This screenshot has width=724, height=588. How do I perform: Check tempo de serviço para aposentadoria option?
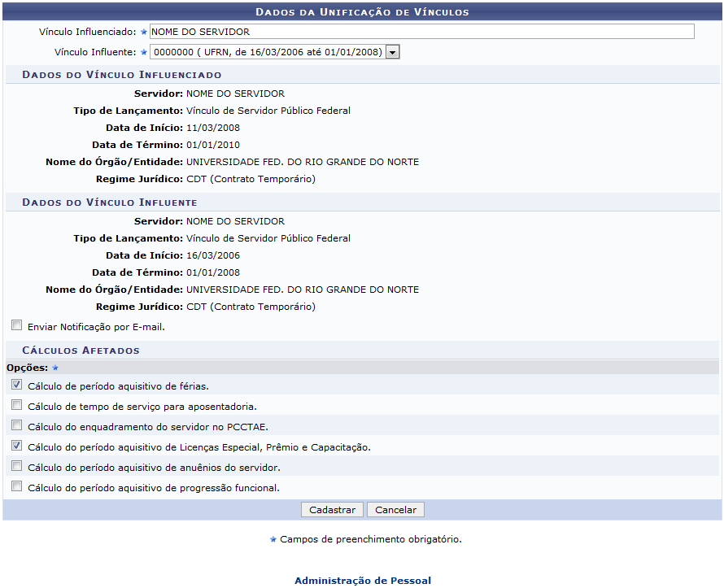click(x=17, y=404)
